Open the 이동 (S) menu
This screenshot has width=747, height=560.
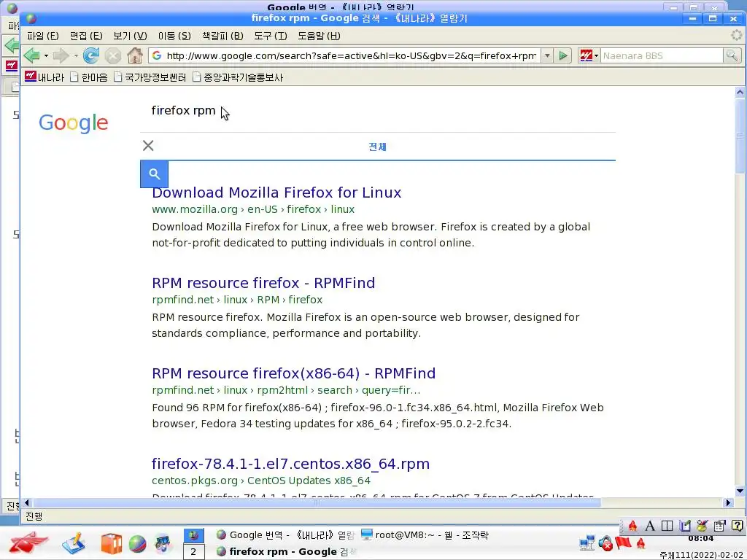174,36
